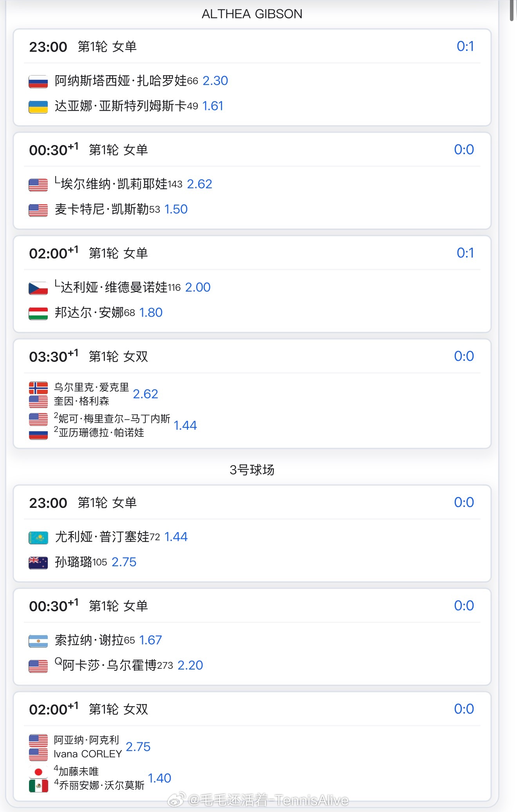Click the Czech flag beside 达利娅·维德曼诺娃
Image resolution: width=517 pixels, height=812 pixels.
click(38, 288)
